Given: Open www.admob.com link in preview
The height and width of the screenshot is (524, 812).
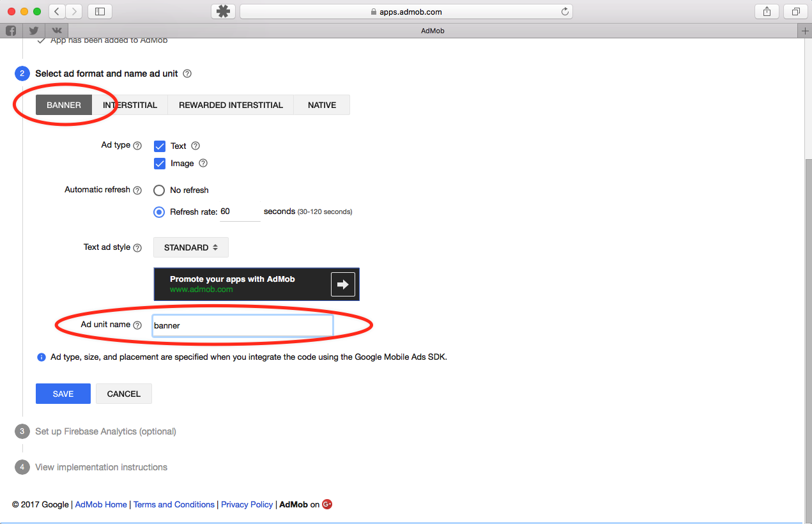Looking at the screenshot, I should click(x=201, y=289).
